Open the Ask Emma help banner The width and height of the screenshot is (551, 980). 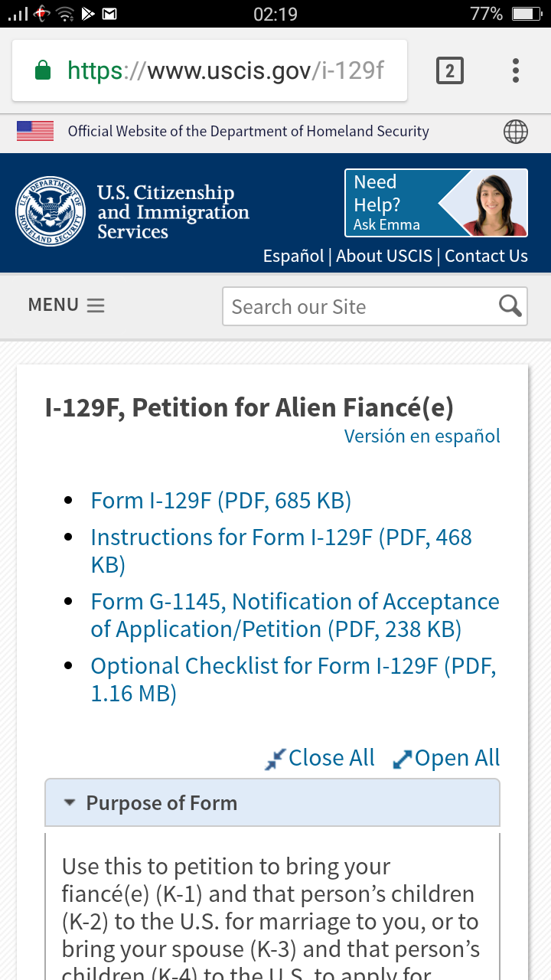[436, 203]
